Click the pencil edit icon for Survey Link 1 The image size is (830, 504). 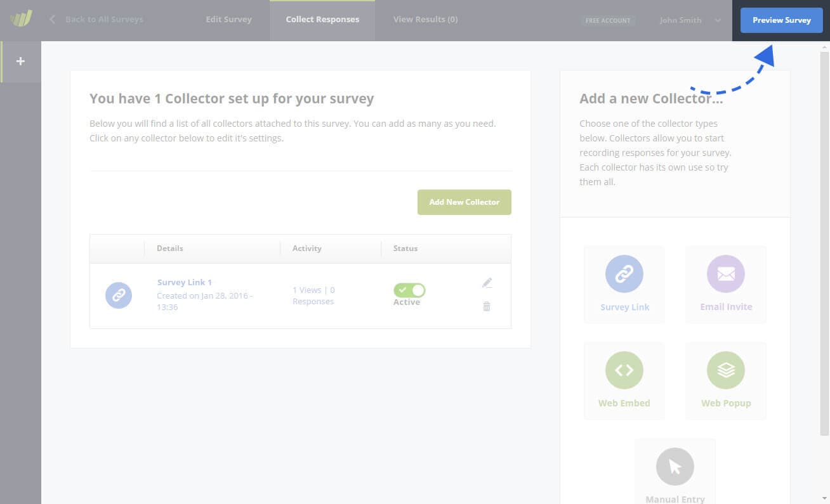(x=487, y=283)
